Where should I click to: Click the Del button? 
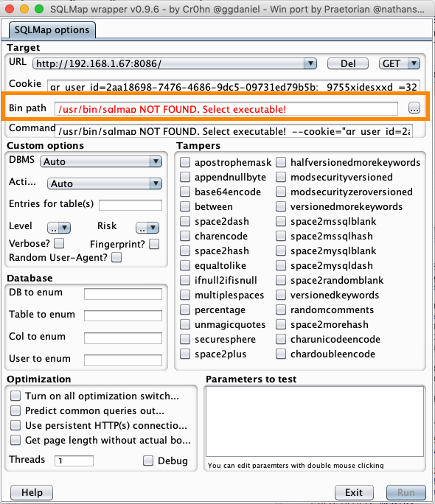(x=348, y=63)
